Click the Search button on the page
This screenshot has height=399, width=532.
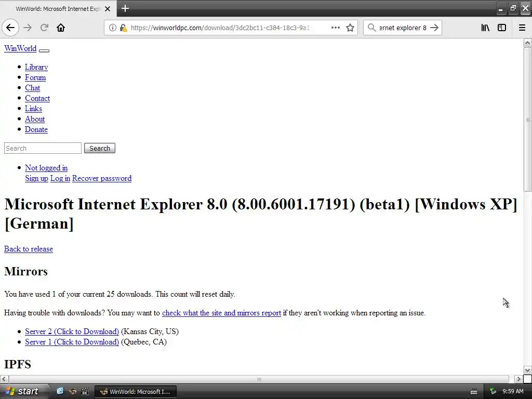(100, 148)
